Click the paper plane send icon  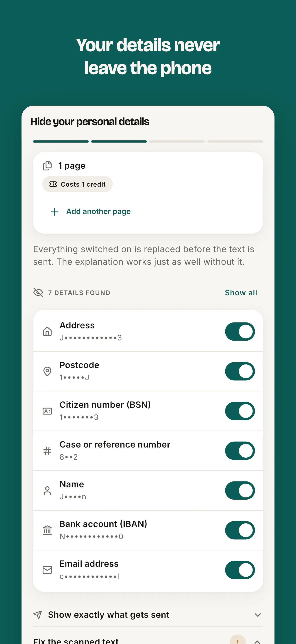coord(38,615)
